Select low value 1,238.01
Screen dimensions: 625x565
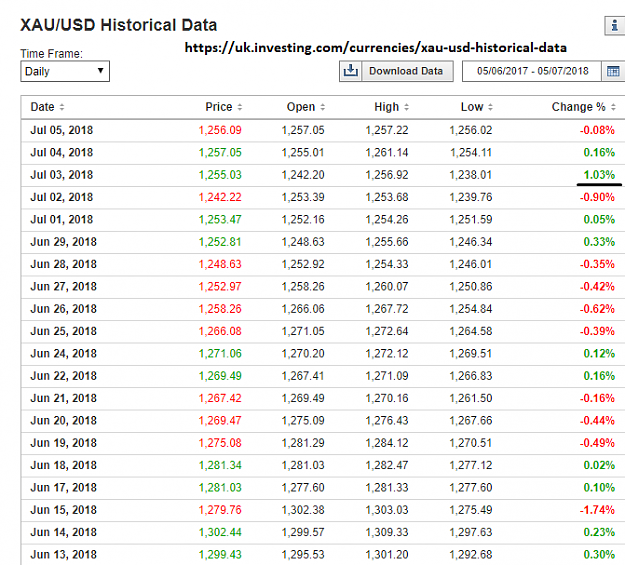(x=470, y=175)
